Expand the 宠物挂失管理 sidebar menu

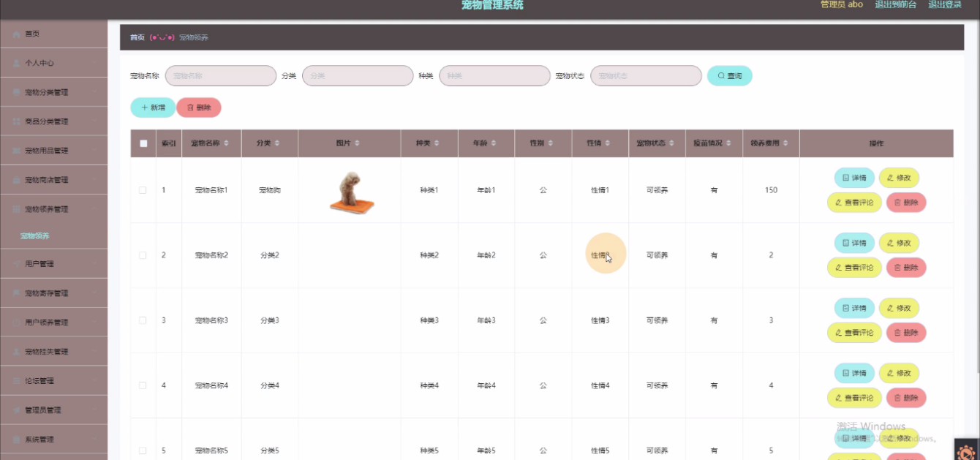pos(53,352)
